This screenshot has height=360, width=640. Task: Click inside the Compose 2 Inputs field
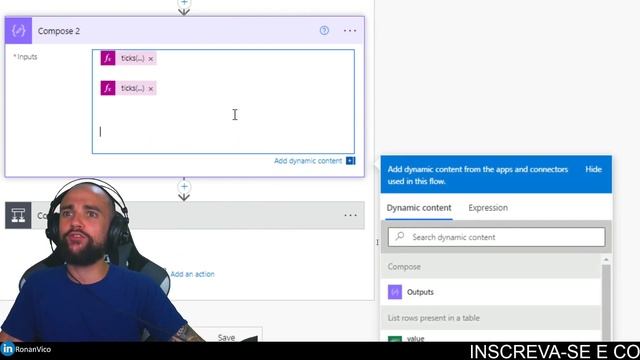[223, 102]
